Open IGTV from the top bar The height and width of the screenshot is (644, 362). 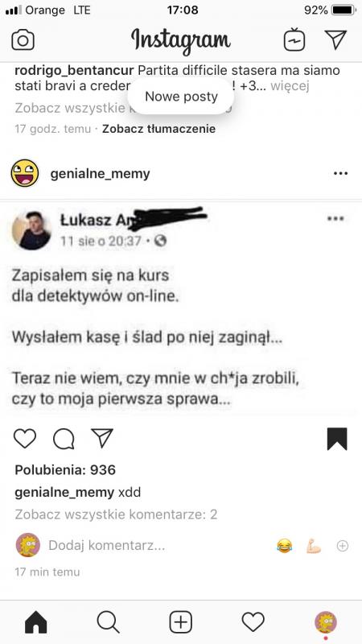point(294,39)
